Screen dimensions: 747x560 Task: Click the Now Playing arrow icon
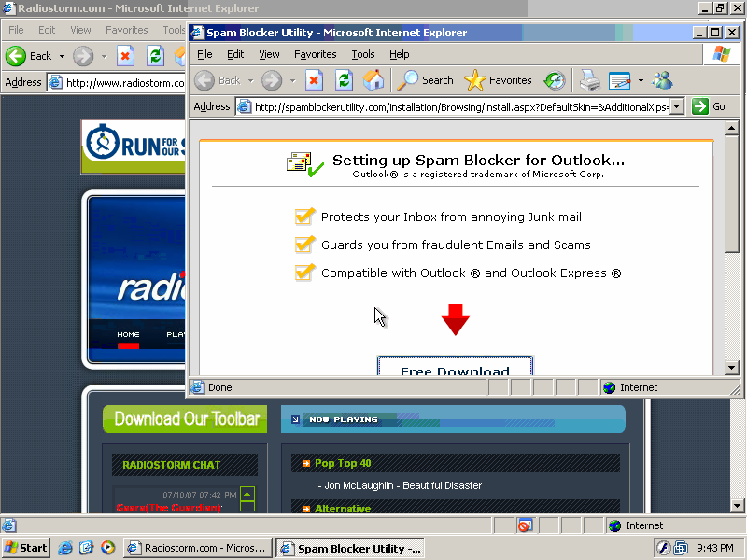pos(295,419)
